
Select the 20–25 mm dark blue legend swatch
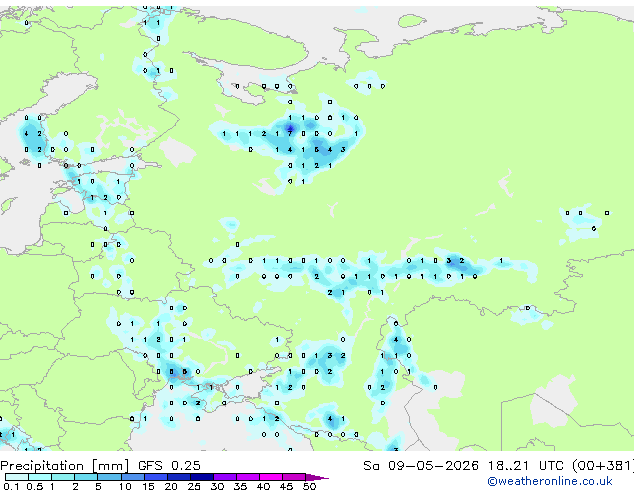click(x=179, y=477)
